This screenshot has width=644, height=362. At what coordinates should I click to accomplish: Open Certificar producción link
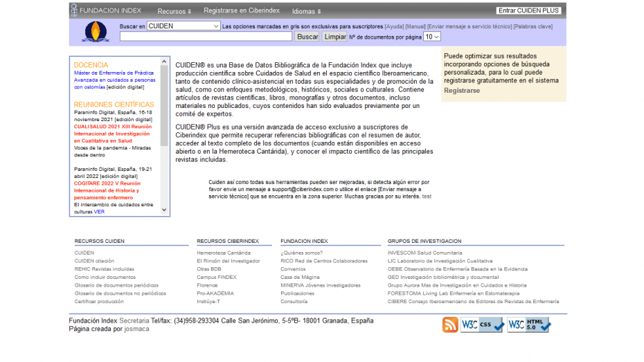point(99,302)
